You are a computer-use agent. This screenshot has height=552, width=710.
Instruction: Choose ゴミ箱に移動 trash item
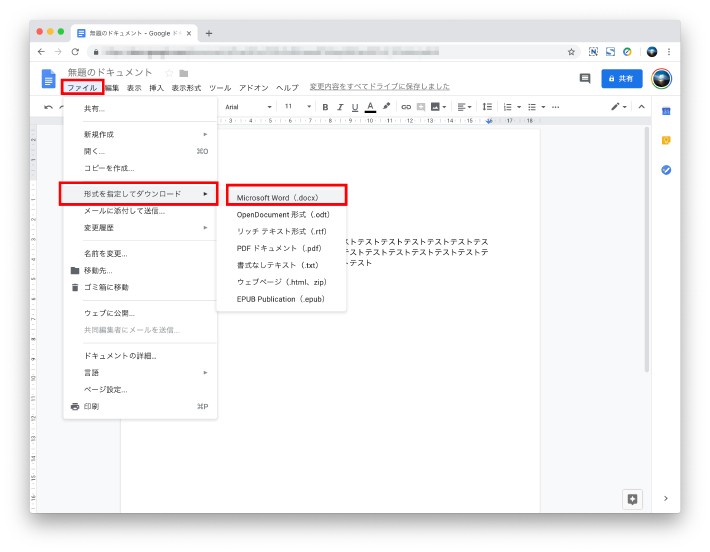point(140,287)
